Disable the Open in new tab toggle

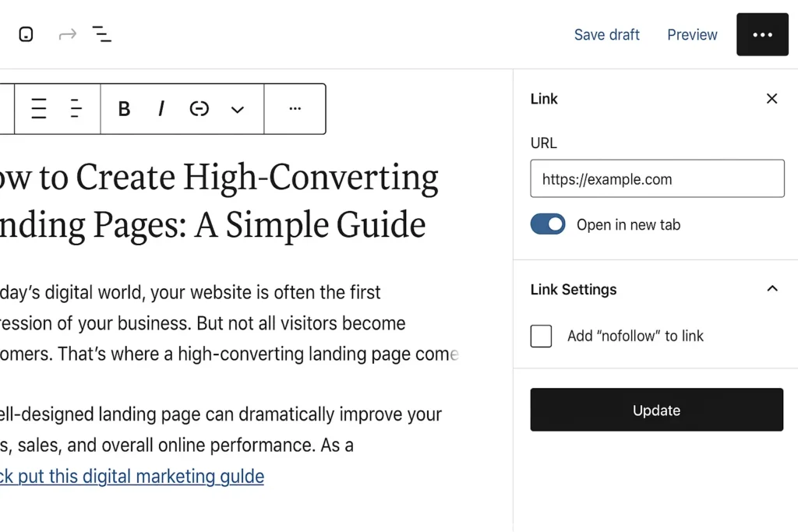point(548,224)
